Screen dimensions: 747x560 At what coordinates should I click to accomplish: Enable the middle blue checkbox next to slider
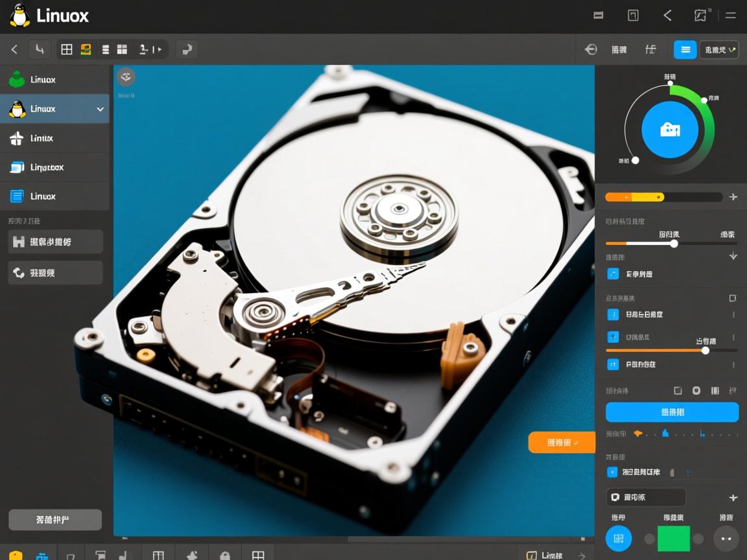click(612, 336)
